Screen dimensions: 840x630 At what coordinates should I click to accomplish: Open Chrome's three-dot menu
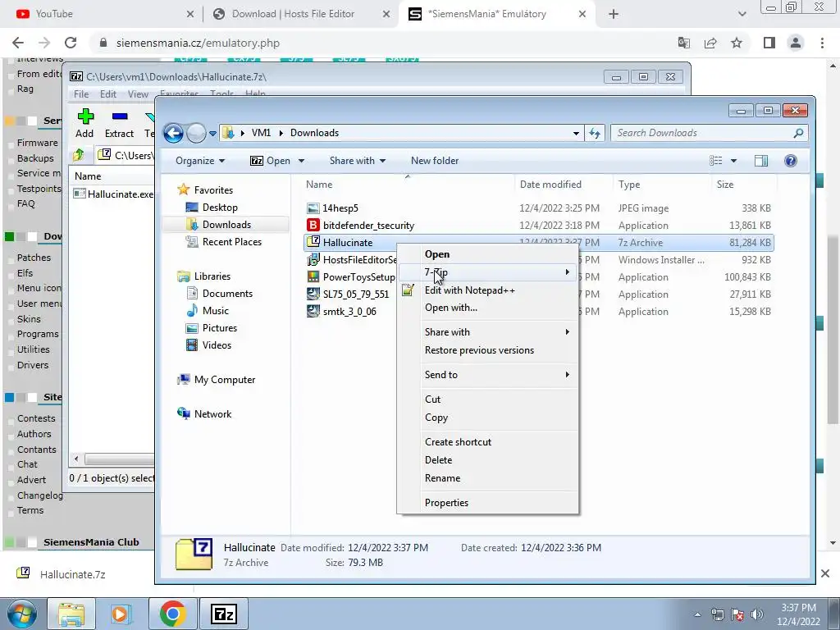(x=822, y=43)
